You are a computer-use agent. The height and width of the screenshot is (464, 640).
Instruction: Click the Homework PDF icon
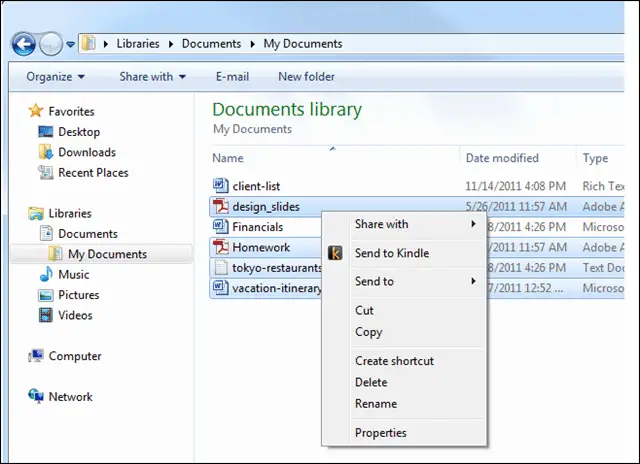[x=221, y=247]
